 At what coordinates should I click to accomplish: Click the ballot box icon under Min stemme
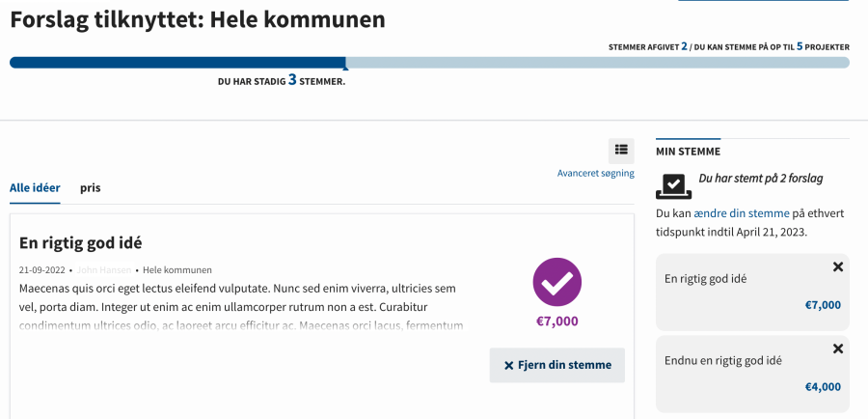pyautogui.click(x=673, y=184)
